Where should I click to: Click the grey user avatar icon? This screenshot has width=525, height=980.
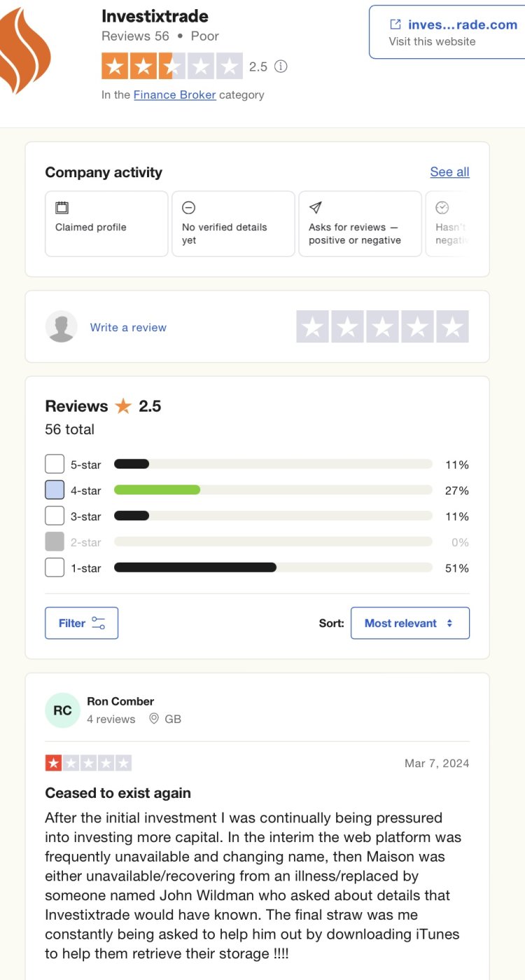(62, 326)
